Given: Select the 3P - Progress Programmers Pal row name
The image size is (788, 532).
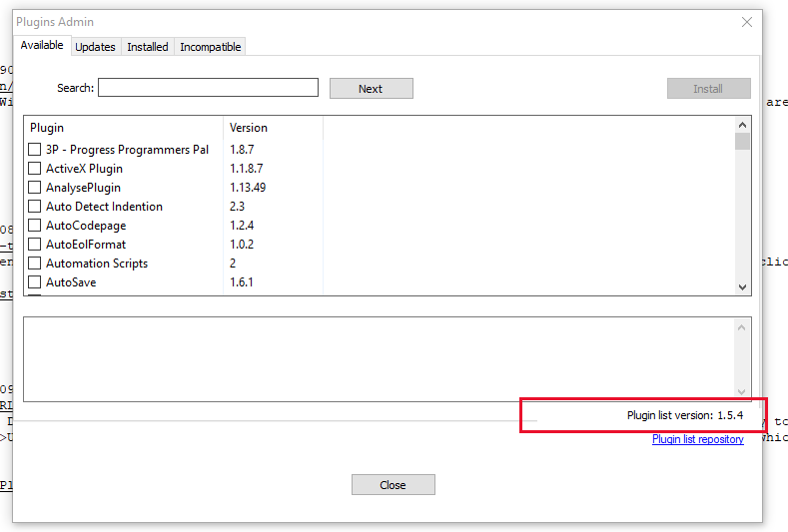Looking at the screenshot, I should click(x=127, y=150).
